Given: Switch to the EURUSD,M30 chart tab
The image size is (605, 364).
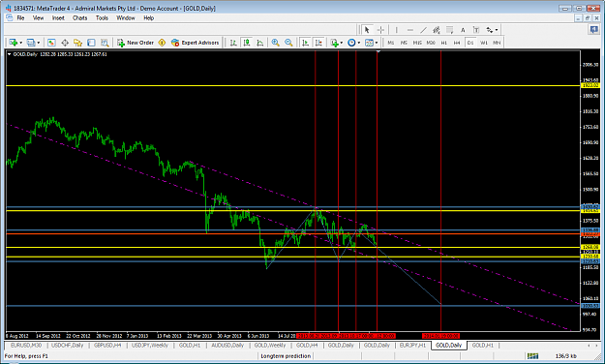Looking at the screenshot, I should pos(26,345).
